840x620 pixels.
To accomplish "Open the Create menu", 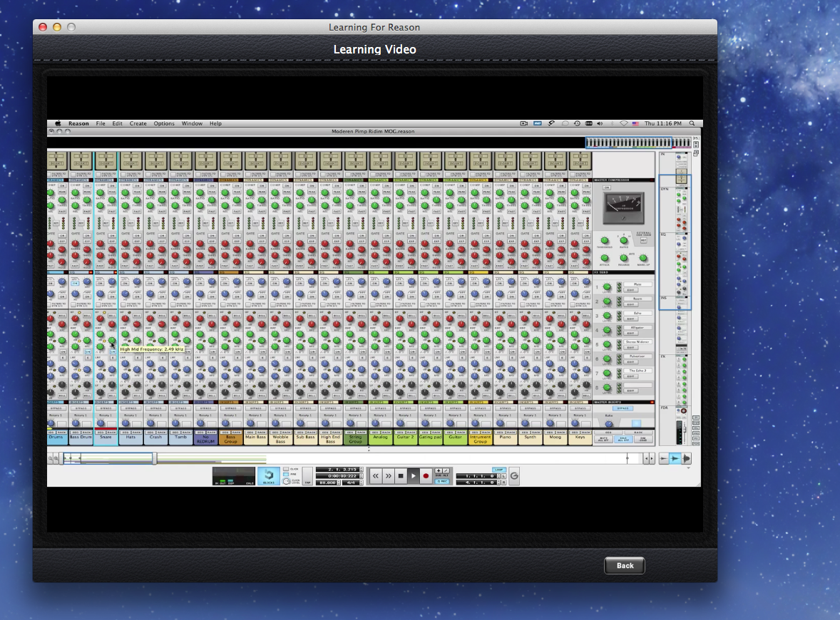I will pos(138,124).
